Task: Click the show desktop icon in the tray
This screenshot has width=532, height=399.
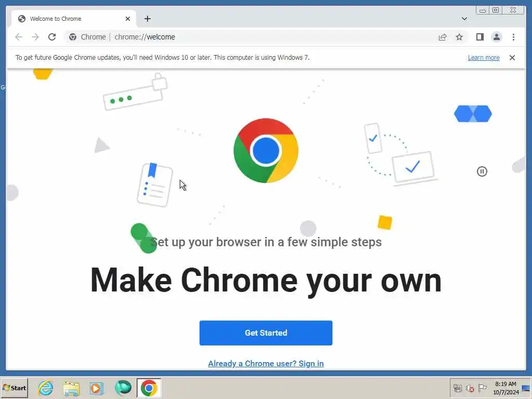Action: point(526,388)
